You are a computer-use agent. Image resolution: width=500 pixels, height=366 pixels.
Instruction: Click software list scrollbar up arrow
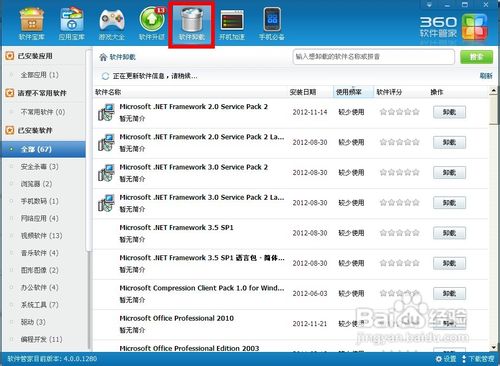494,91
